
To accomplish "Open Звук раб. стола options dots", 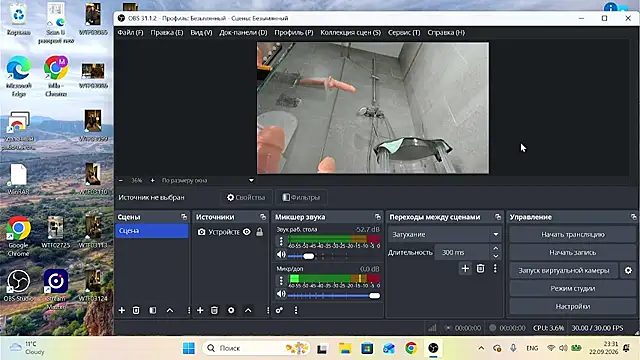I will [281, 241].
